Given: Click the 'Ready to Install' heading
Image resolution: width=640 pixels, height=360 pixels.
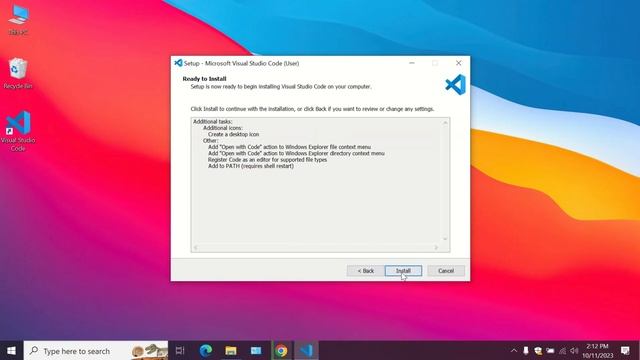Looking at the screenshot, I should tap(204, 79).
